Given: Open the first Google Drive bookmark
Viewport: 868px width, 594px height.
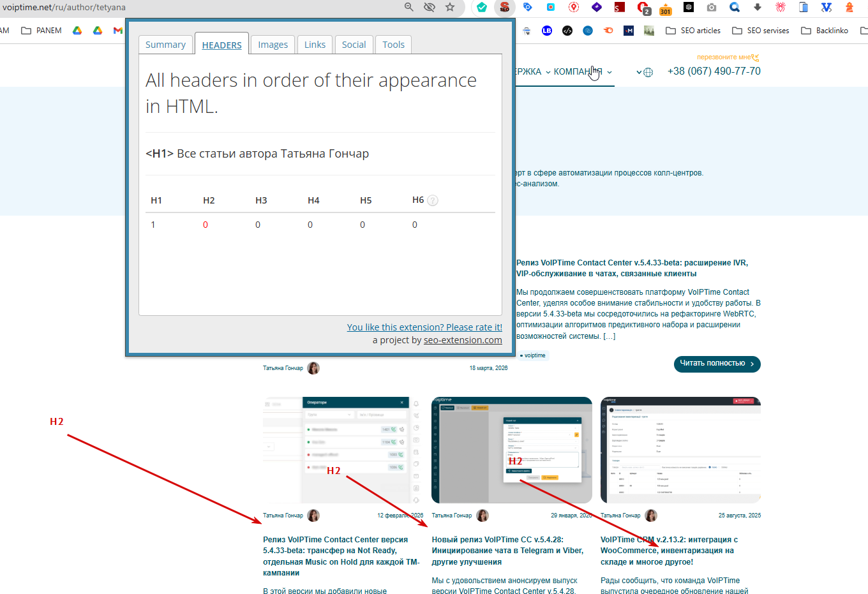Looking at the screenshot, I should 77,30.
